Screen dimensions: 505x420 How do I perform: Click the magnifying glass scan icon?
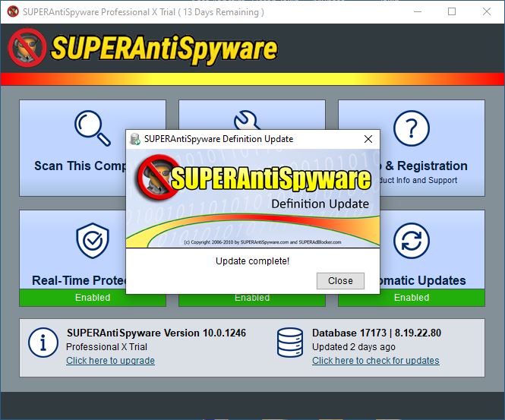point(93,128)
